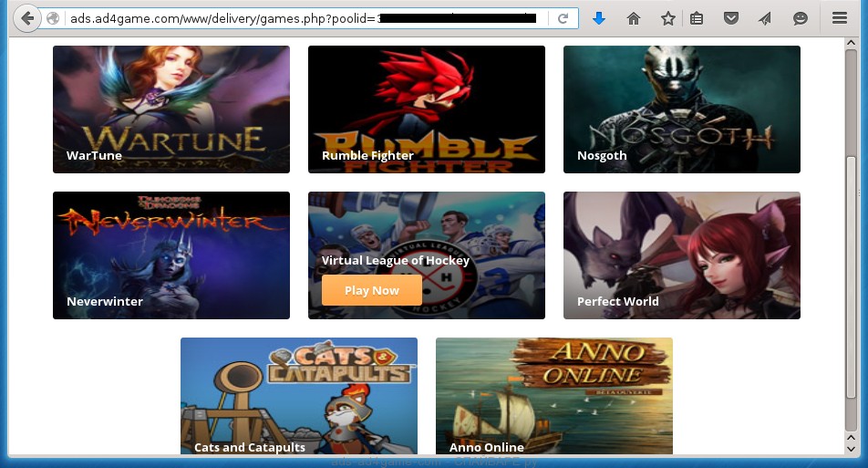868x468 pixels.
Task: Open the smiley face chat icon
Action: click(x=800, y=18)
